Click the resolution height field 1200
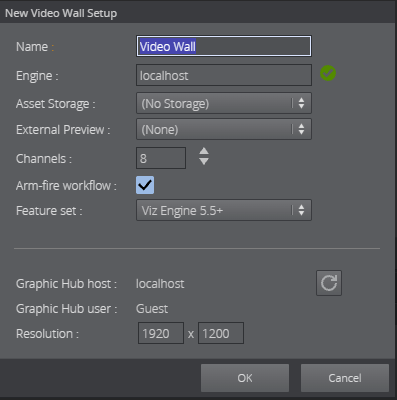This screenshot has height=400, width=397. pyautogui.click(x=221, y=333)
